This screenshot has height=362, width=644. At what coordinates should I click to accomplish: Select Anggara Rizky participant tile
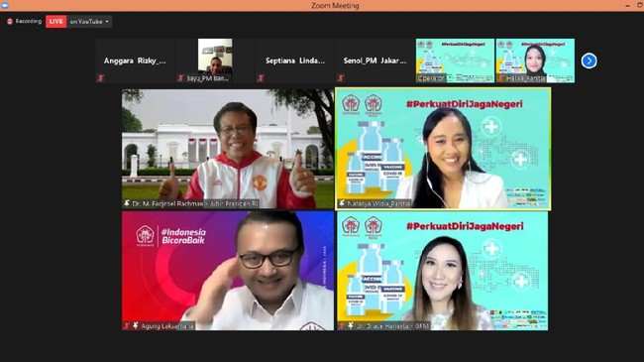point(135,60)
